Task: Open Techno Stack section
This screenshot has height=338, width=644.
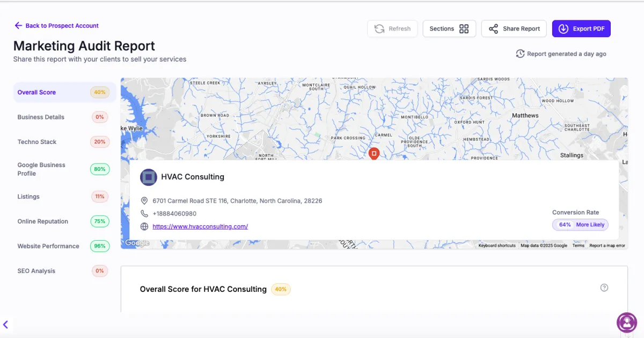Action: (x=64, y=142)
